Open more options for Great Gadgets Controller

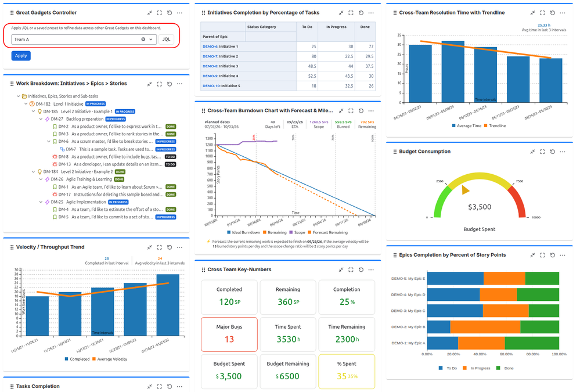180,13
